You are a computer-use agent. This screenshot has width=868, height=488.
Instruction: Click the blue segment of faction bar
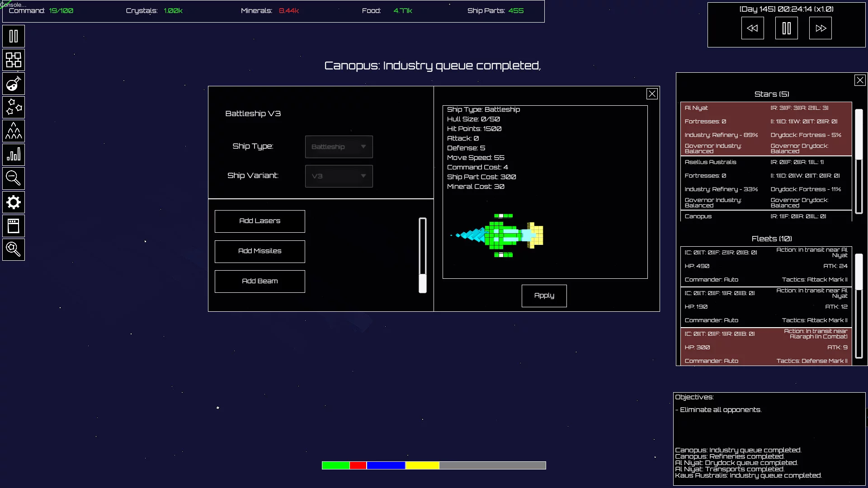tap(386, 465)
